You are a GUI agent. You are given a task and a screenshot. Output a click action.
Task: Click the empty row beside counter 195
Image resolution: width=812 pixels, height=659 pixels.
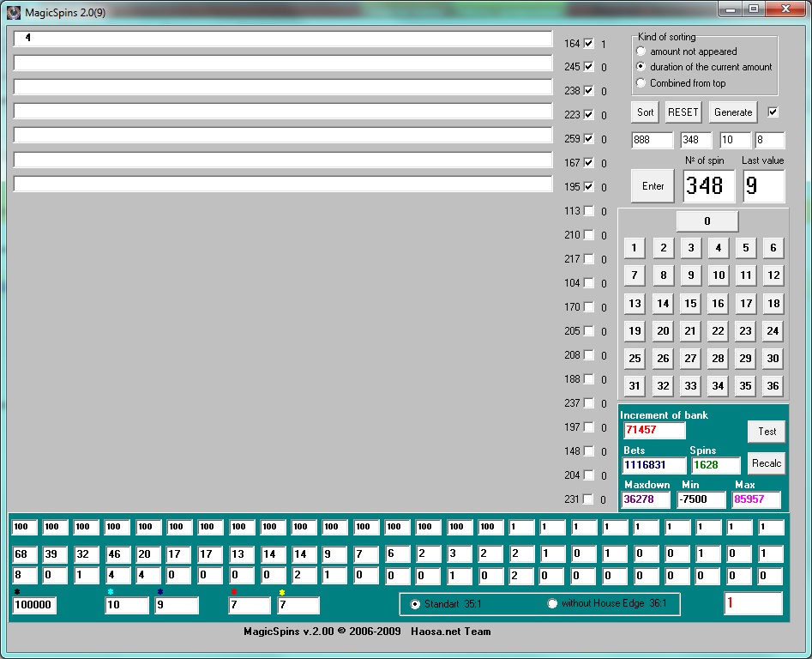pyautogui.click(x=283, y=184)
